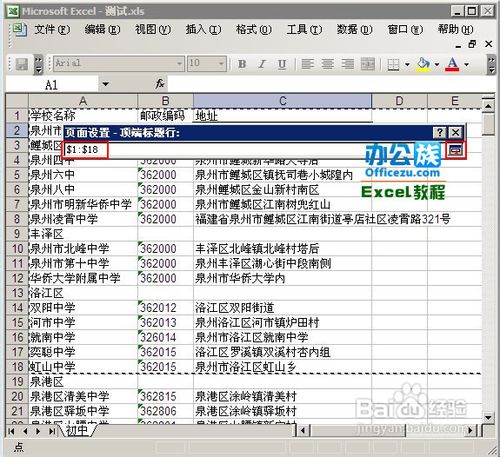Open font color dropdown arrow
This screenshot has height=457, width=500.
466,64
